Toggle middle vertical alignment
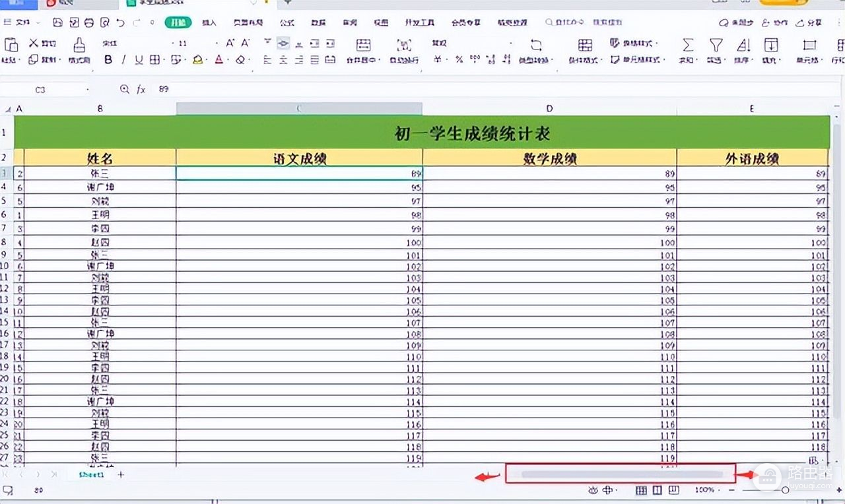 pos(283,43)
